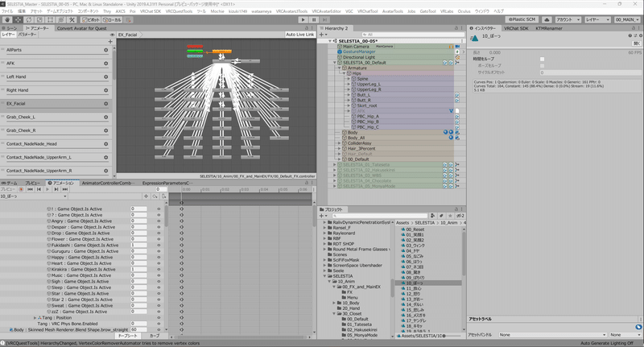Open settings gear for Right Hand layer
Screen dimensions: 644x347
coord(106,90)
